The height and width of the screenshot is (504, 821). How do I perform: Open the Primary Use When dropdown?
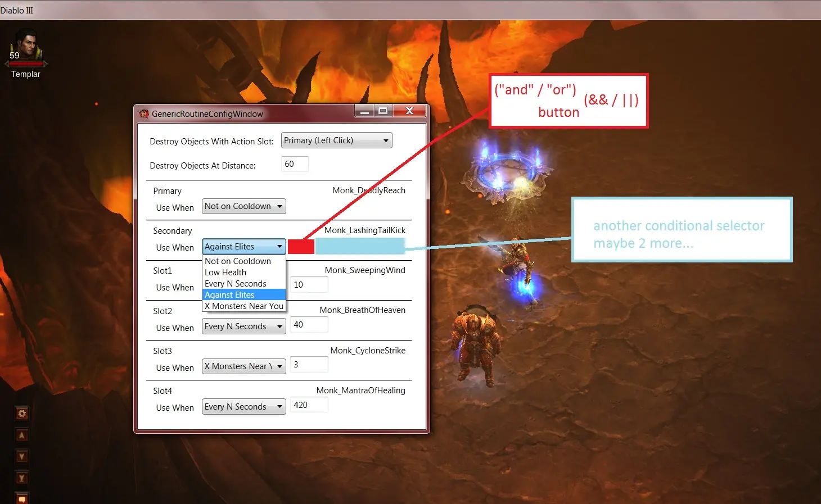pyautogui.click(x=243, y=206)
